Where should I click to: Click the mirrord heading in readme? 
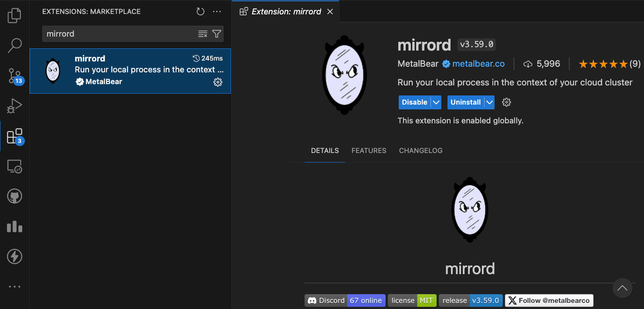coord(470,268)
